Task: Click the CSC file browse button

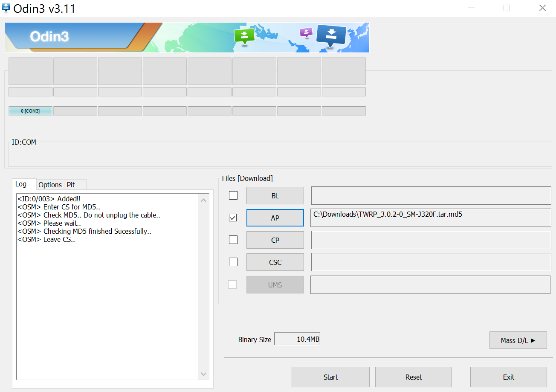Action: coord(275,262)
